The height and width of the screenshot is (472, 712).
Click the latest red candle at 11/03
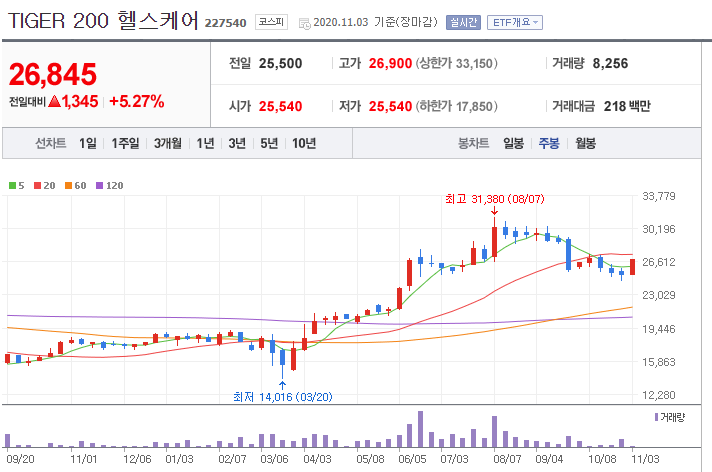pos(633,267)
